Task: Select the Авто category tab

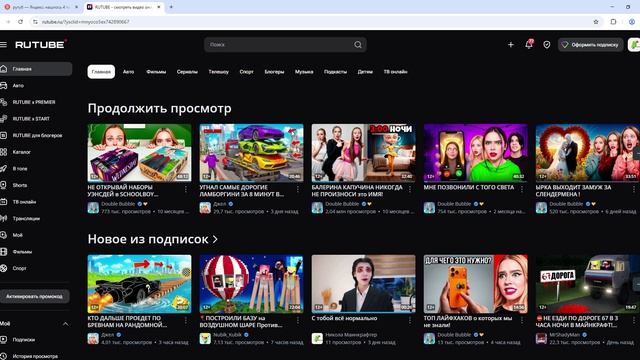Action: 129,72
